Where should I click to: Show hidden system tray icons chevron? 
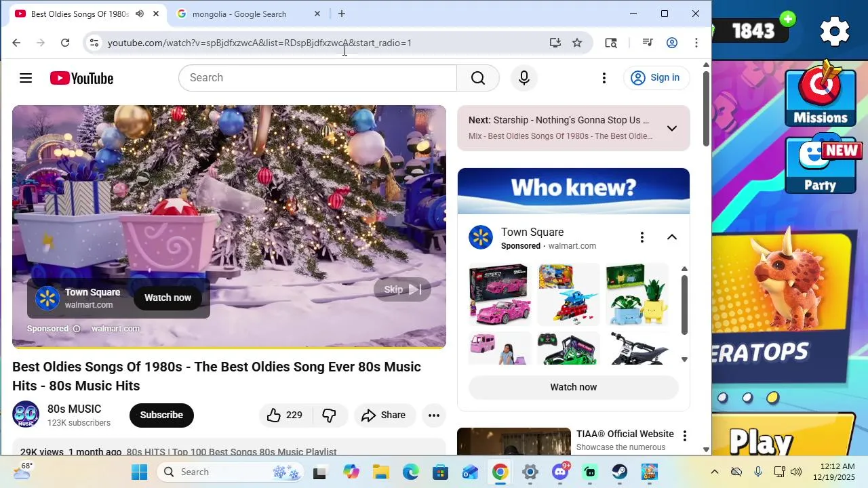click(x=714, y=472)
